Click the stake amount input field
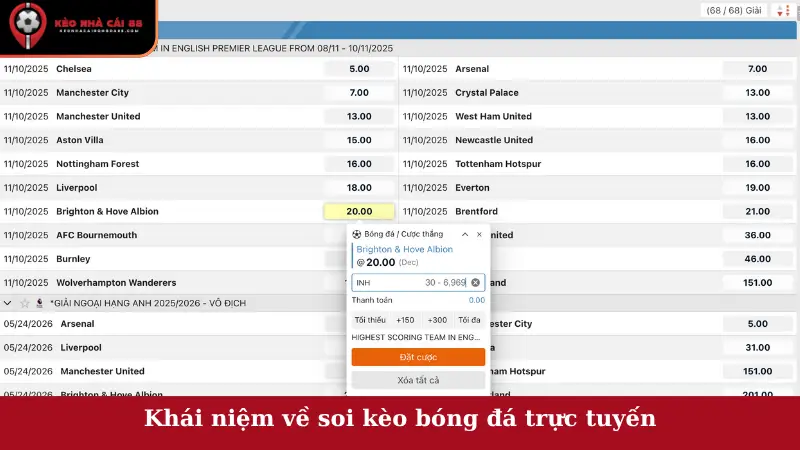 (x=418, y=283)
